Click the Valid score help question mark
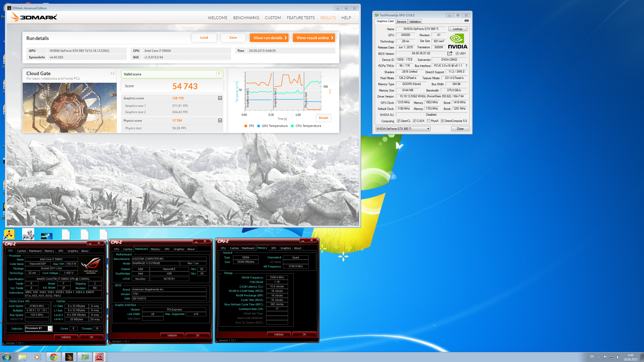Screen dimensions: 644x362 coord(219,74)
